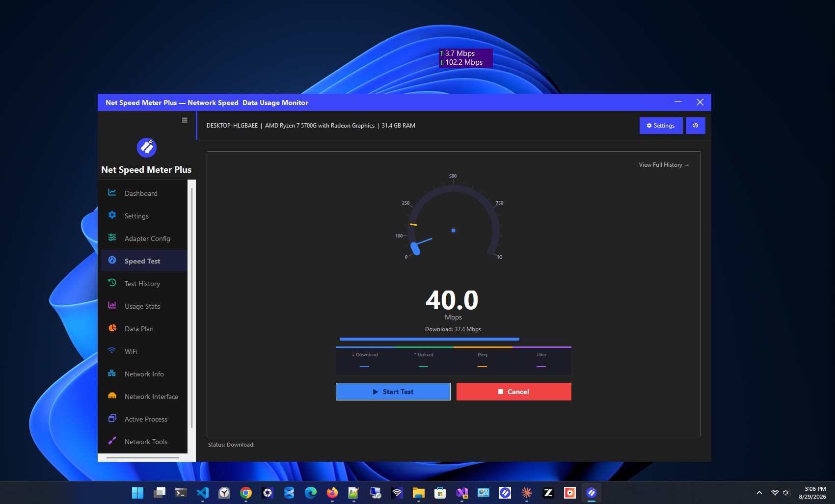Click the sidebar horizontal scrollbar
Image resolution: width=835 pixels, height=504 pixels.
tap(143, 458)
